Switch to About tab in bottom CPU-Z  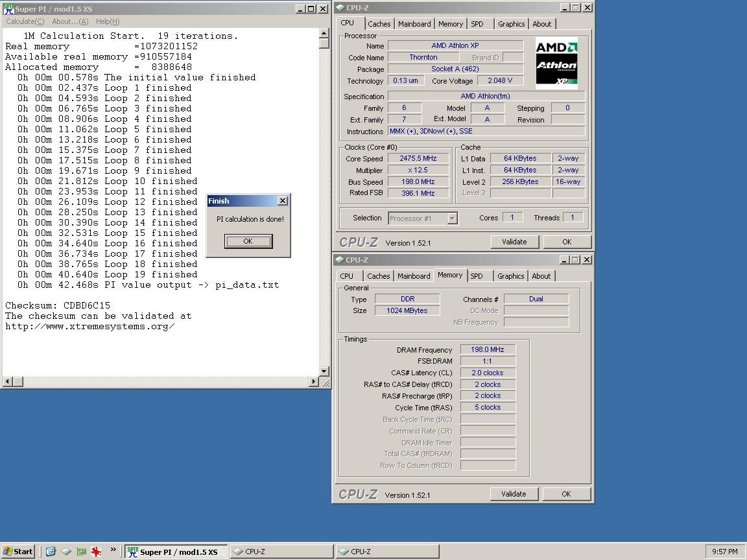coord(541,276)
